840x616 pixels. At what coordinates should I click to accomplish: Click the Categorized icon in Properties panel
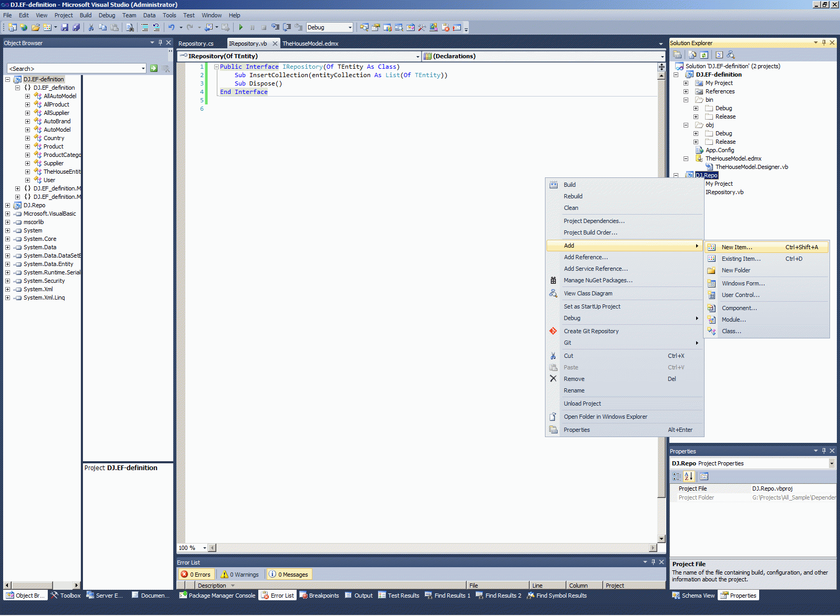677,476
